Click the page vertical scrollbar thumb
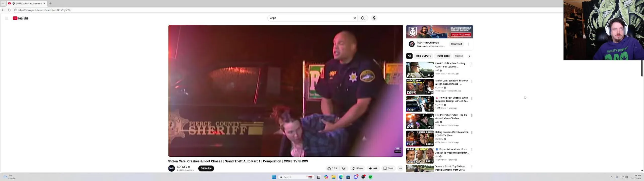The height and width of the screenshot is (181, 644). pyautogui.click(x=642, y=68)
